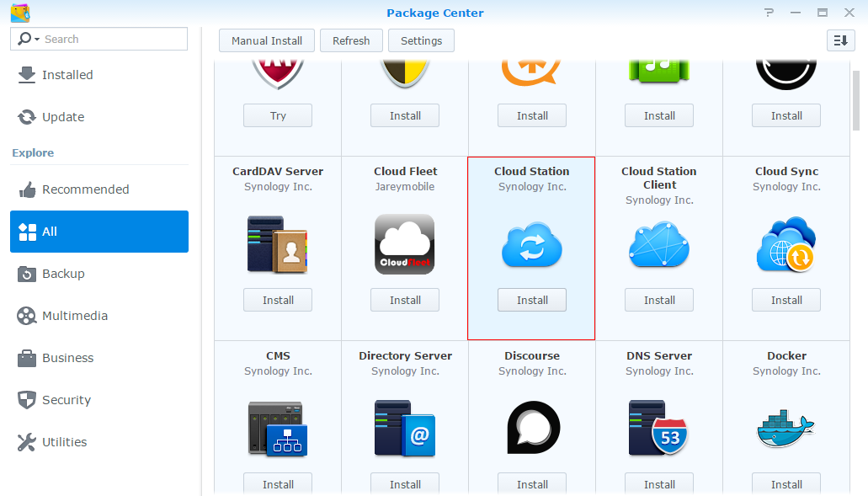The width and height of the screenshot is (868, 496).
Task: Install the Docker package
Action: point(786,484)
